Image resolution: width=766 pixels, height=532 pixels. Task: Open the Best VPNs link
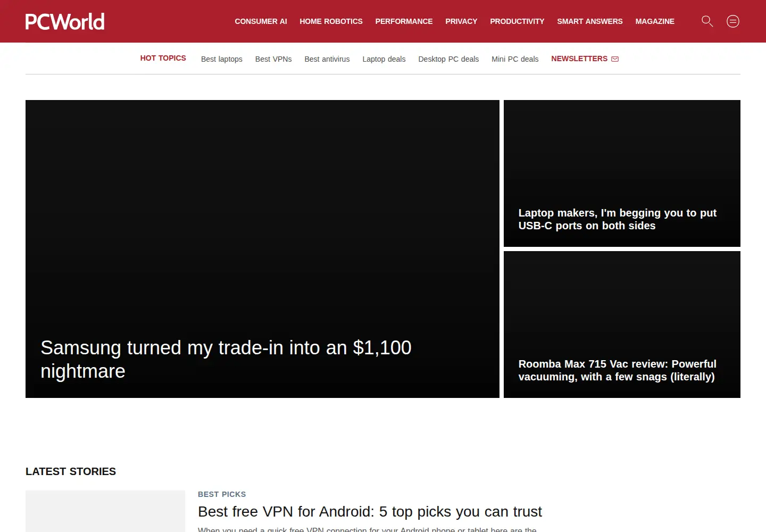(273, 59)
